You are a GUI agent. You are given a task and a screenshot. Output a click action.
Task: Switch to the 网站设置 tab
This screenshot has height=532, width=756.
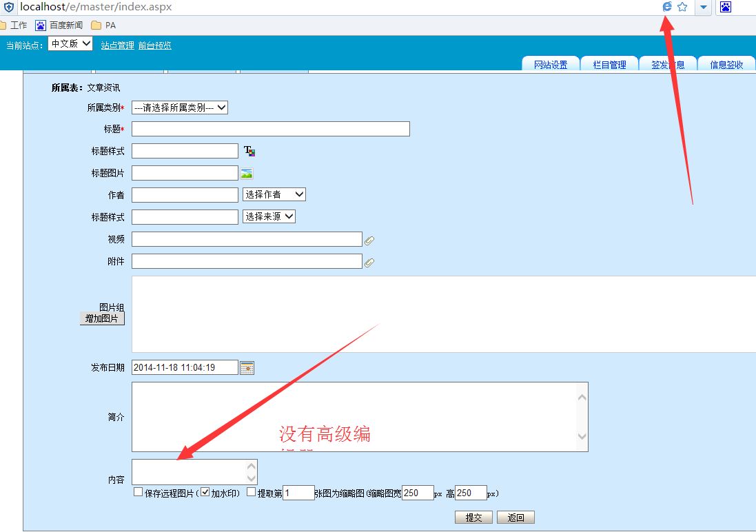click(x=551, y=65)
